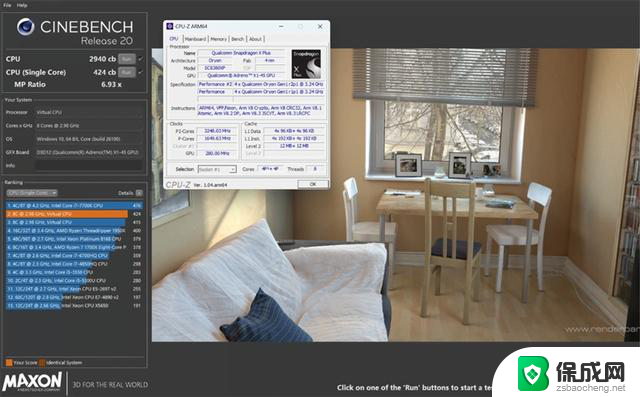Viewport: 640px width, 397px height.
Task: Run the CPU (Single Core) benchmark
Action: pyautogui.click(x=127, y=72)
